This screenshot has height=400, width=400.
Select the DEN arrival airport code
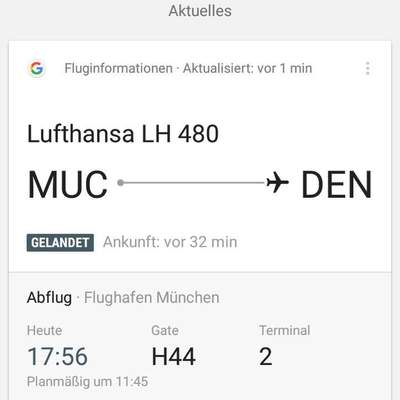coord(336,184)
